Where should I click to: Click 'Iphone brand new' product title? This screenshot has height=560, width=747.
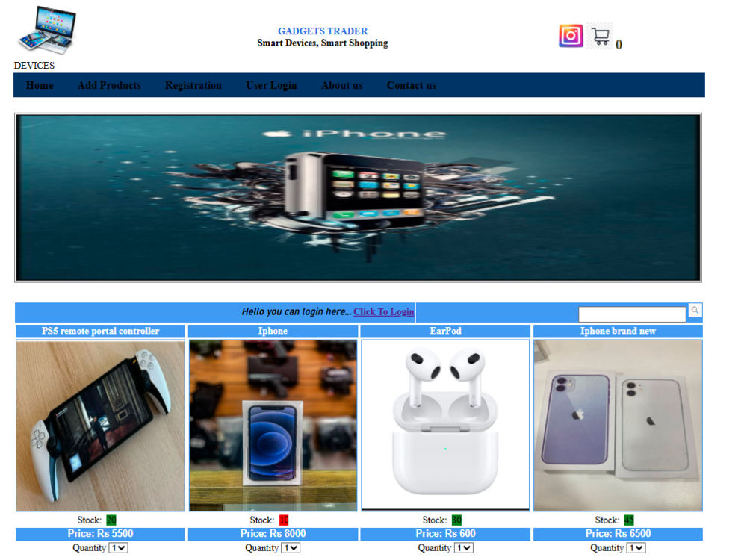point(618,331)
